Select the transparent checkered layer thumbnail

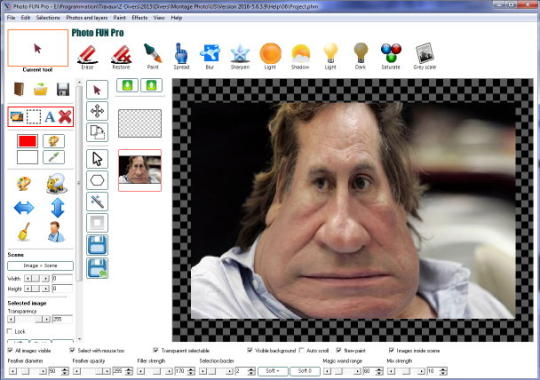pos(140,123)
